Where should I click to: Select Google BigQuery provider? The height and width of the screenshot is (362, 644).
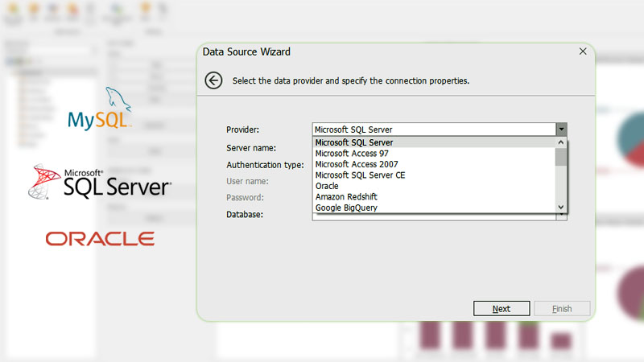pyautogui.click(x=435, y=208)
